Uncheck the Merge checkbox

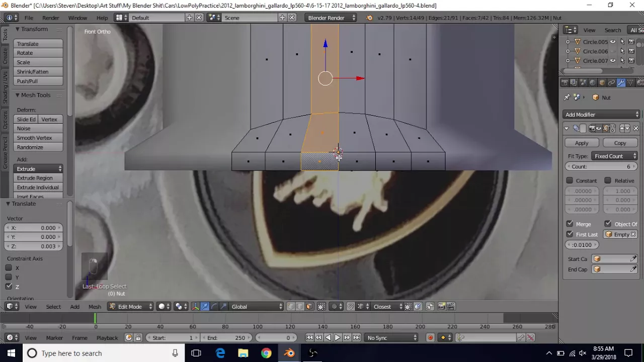(x=570, y=224)
